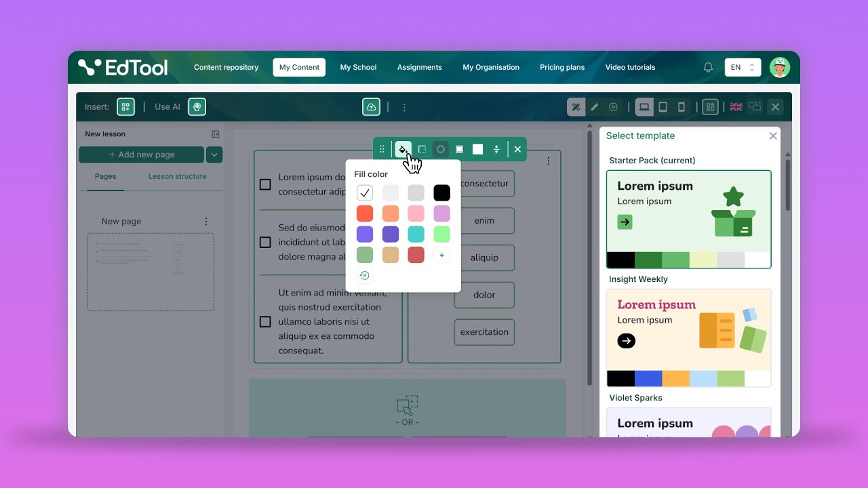Grab the floating toolbar drag handle

point(382,149)
